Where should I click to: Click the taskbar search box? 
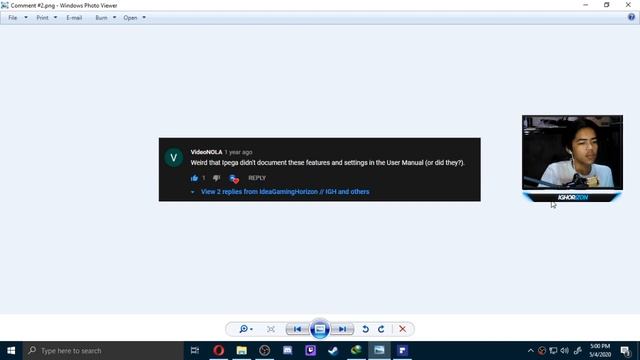coord(103,351)
